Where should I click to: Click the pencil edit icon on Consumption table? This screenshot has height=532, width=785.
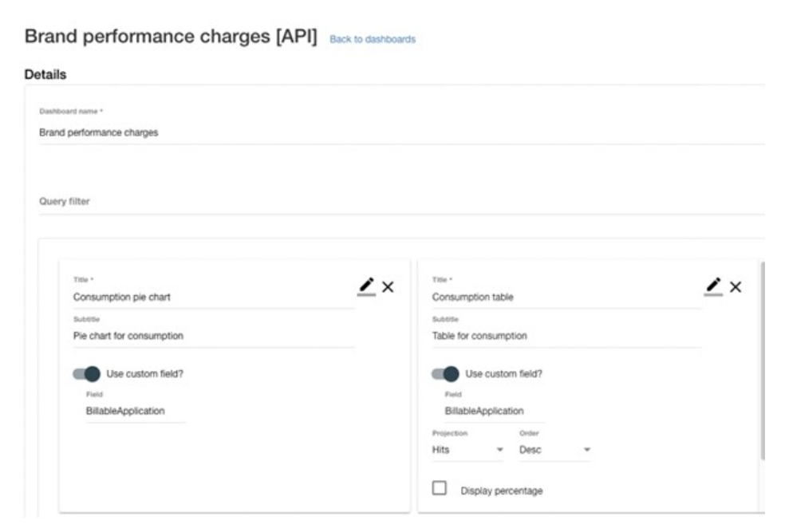point(713,286)
